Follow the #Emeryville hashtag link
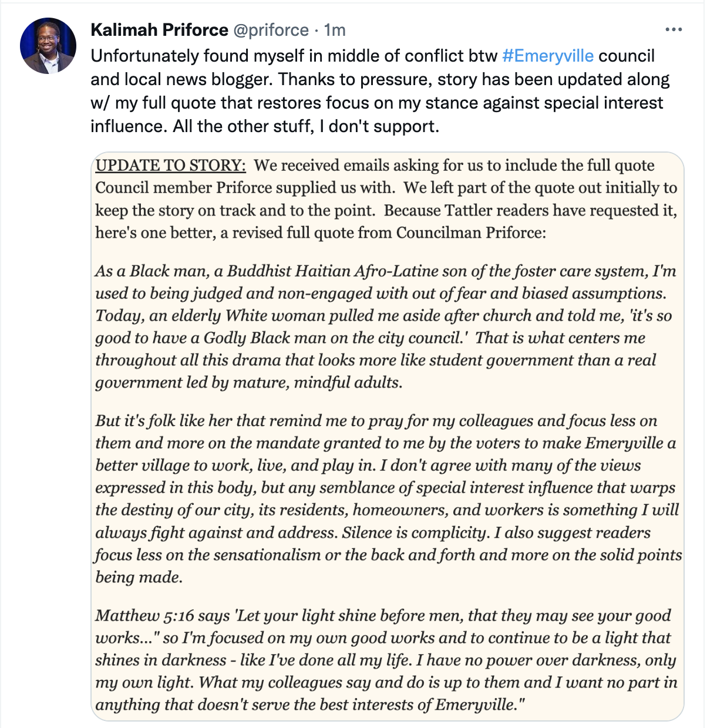This screenshot has width=707, height=728. point(548,56)
